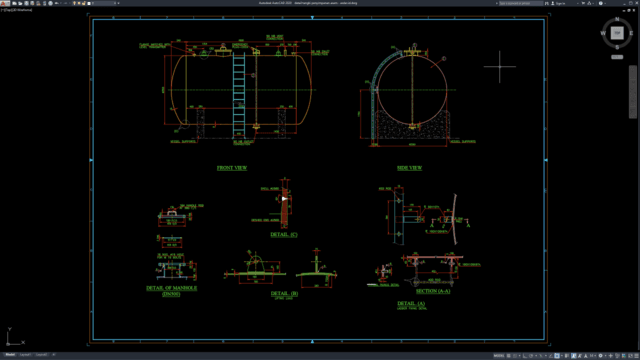640x360 pixels.
Task: Click the Undo arrow in Quick Access toolbar
Action: coord(56,3)
